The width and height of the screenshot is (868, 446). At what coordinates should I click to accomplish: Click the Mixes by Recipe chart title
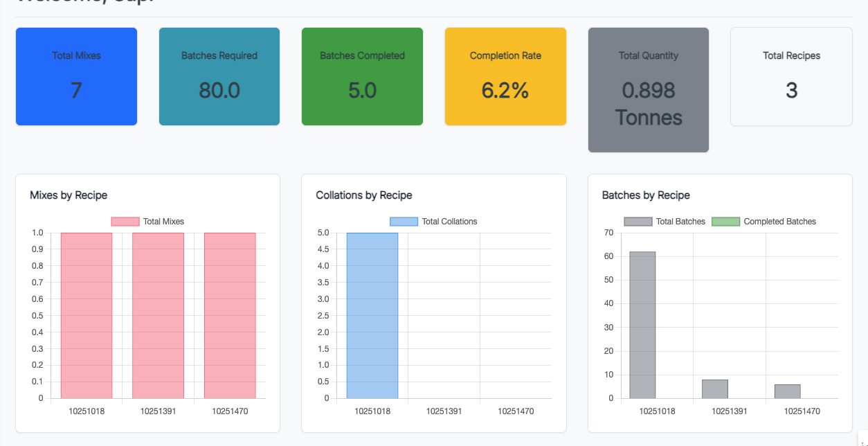pyautogui.click(x=69, y=195)
